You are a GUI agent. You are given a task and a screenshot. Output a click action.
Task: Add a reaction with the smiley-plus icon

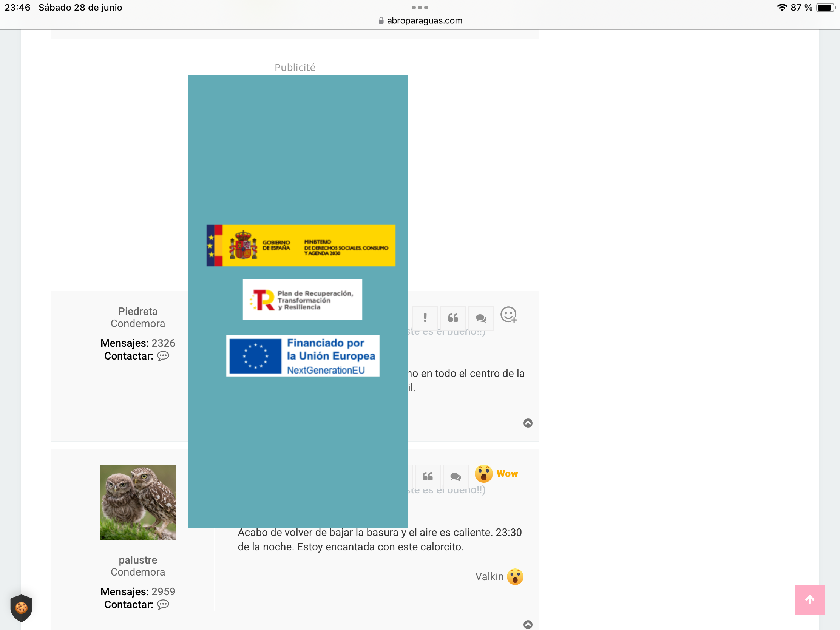point(508,315)
